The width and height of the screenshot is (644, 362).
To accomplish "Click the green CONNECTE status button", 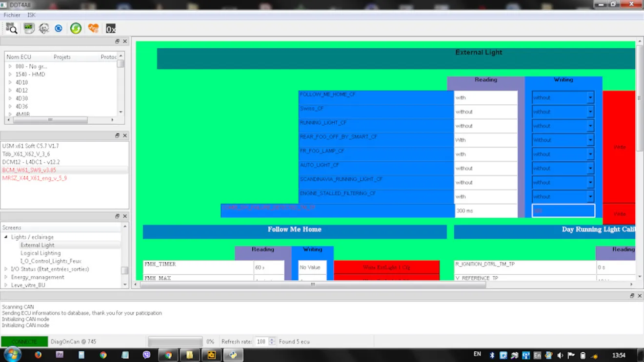I will [x=24, y=342].
